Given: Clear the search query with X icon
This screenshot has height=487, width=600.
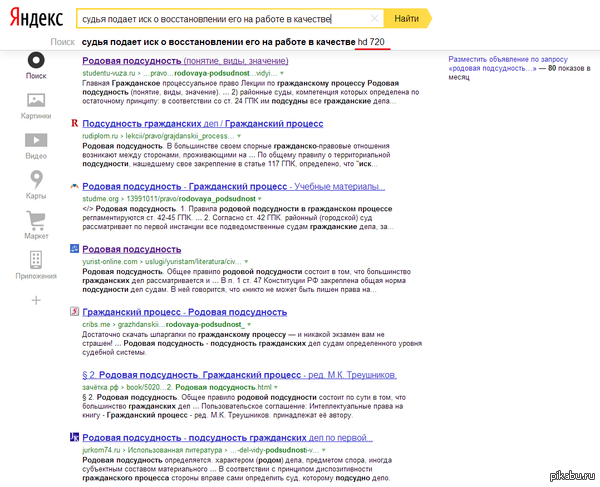Looking at the screenshot, I should [375, 18].
